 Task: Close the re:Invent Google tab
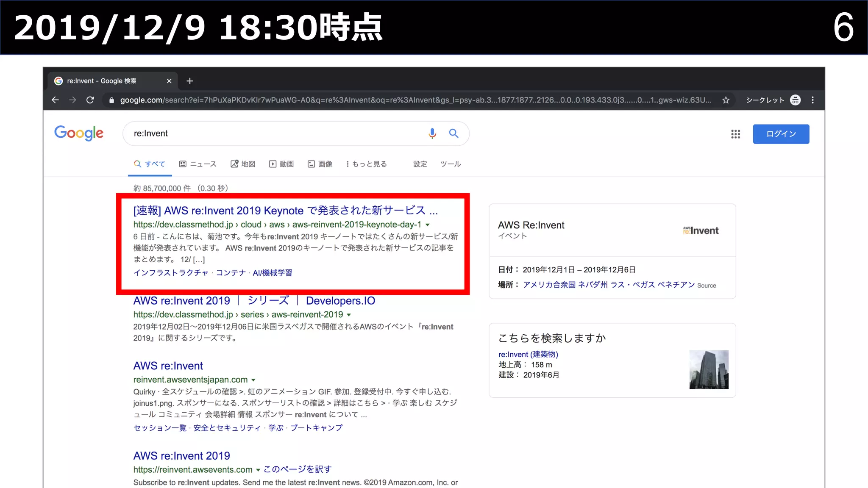[169, 81]
